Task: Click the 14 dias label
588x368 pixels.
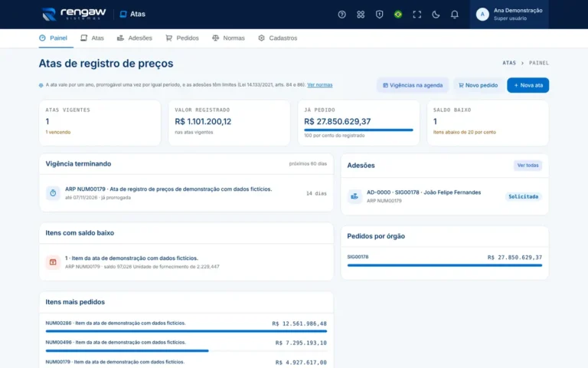Action: point(316,193)
